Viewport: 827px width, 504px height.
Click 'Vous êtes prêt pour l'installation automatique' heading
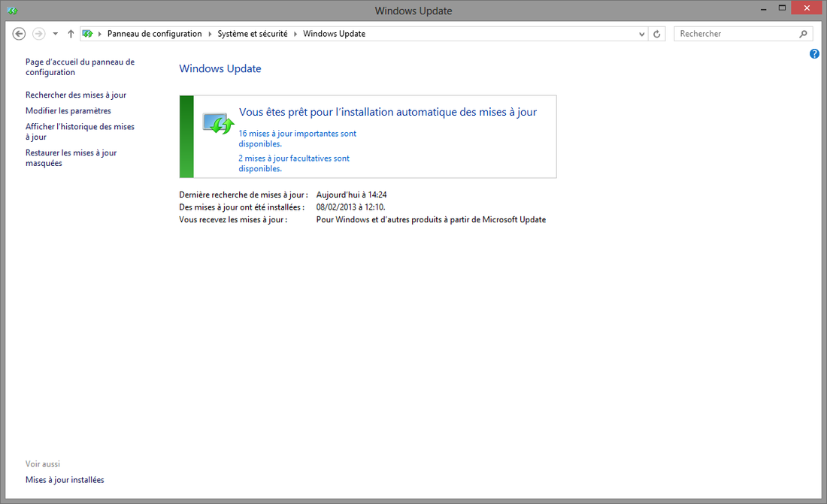[x=388, y=112]
